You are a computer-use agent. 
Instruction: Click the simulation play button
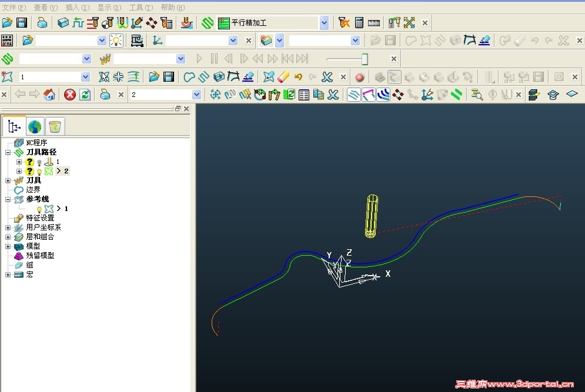point(199,59)
